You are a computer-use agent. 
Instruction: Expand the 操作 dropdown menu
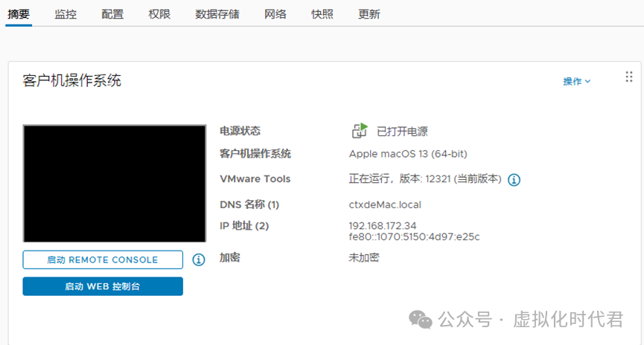pyautogui.click(x=577, y=81)
